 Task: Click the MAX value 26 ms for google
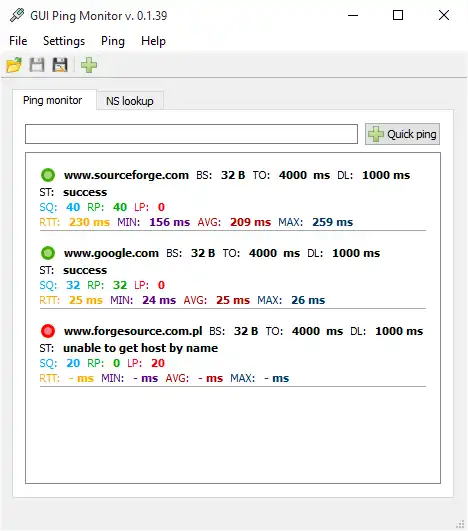click(x=308, y=300)
